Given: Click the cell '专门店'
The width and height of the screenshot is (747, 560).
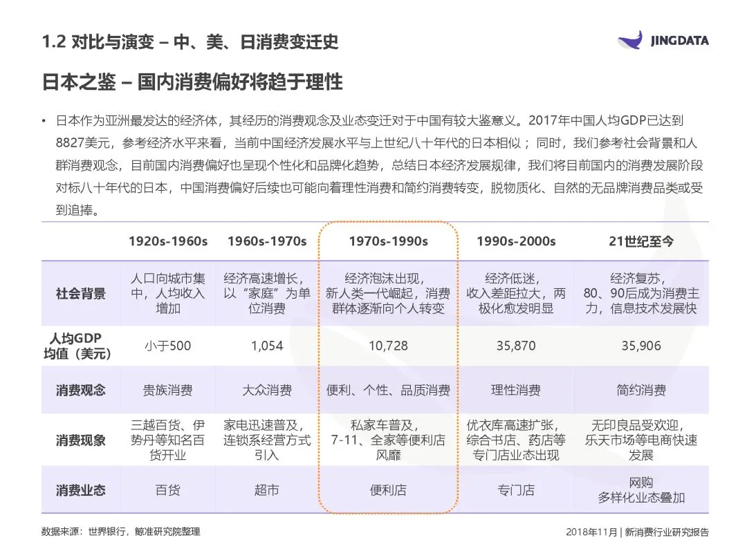Looking at the screenshot, I should coord(516,490).
